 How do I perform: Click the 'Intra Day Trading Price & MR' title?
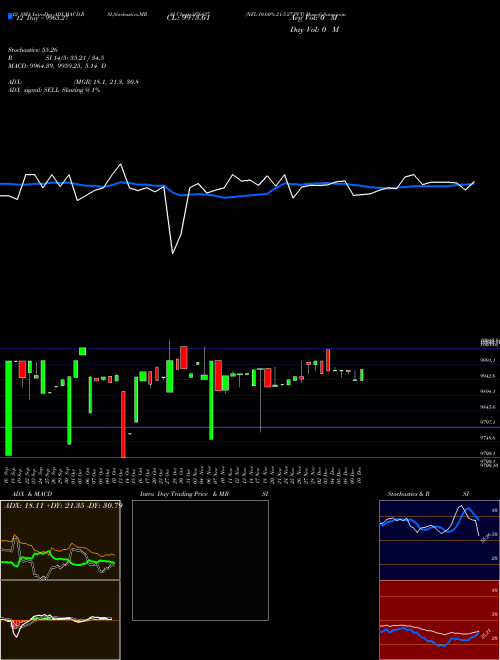coord(184,494)
